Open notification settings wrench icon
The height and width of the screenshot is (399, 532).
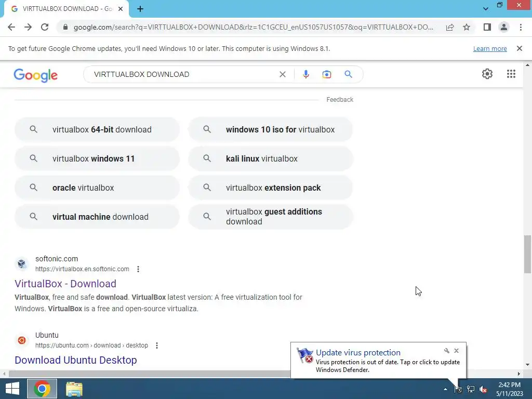point(446,351)
